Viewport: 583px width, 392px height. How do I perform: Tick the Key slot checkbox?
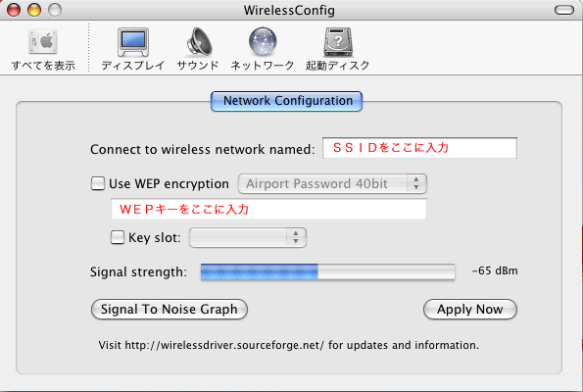(x=118, y=237)
